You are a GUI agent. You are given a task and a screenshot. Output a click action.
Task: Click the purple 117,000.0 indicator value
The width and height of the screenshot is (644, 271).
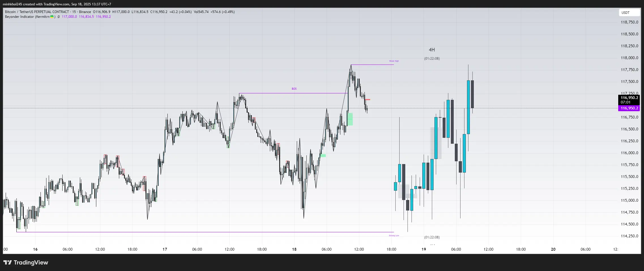click(x=69, y=17)
